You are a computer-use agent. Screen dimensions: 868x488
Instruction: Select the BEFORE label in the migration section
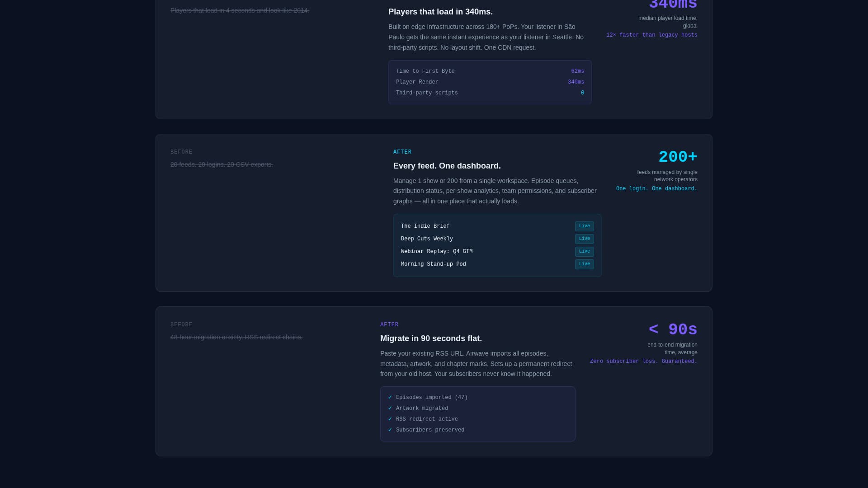pyautogui.click(x=181, y=324)
